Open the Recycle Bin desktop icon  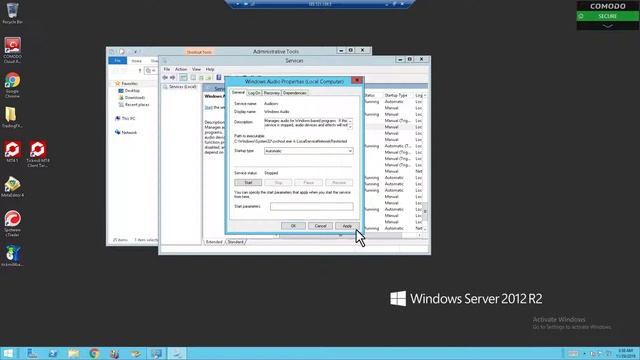tap(13, 13)
